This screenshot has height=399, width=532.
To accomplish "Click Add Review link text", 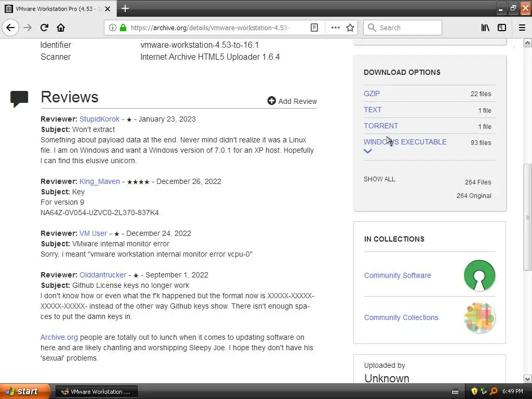I will 298,101.
